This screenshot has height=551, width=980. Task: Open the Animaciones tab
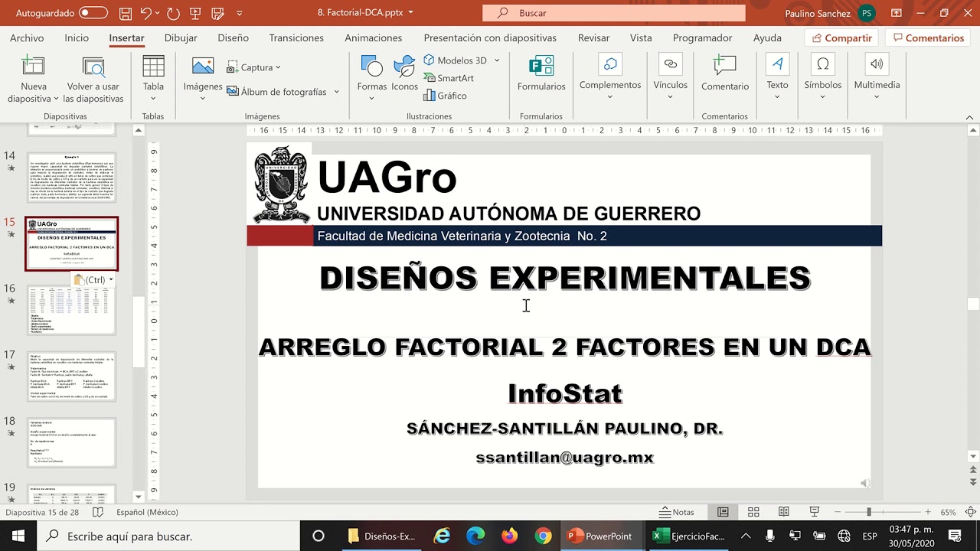coord(373,37)
